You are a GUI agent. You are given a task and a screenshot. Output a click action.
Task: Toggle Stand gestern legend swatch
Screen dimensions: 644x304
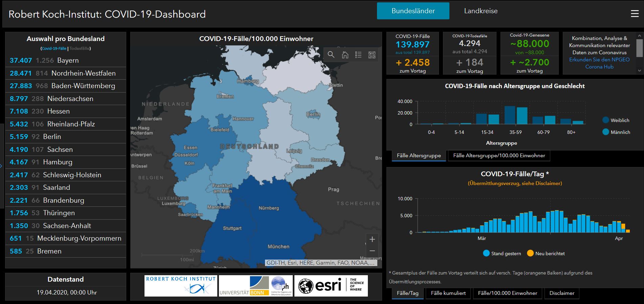click(486, 254)
